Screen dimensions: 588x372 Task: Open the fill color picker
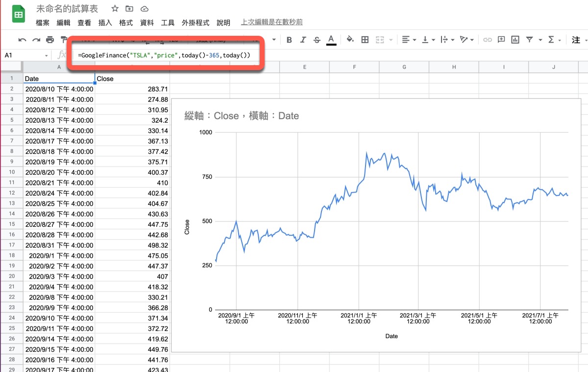tap(350, 40)
